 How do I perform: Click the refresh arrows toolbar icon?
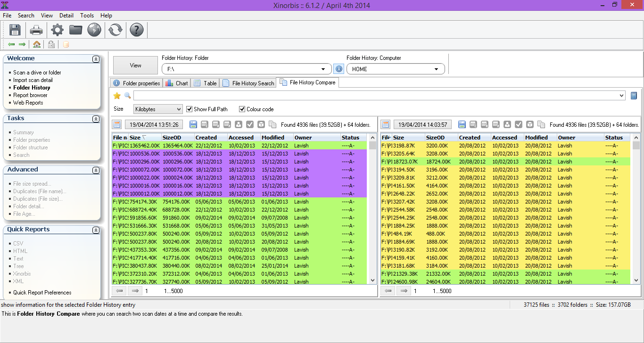pyautogui.click(x=115, y=30)
